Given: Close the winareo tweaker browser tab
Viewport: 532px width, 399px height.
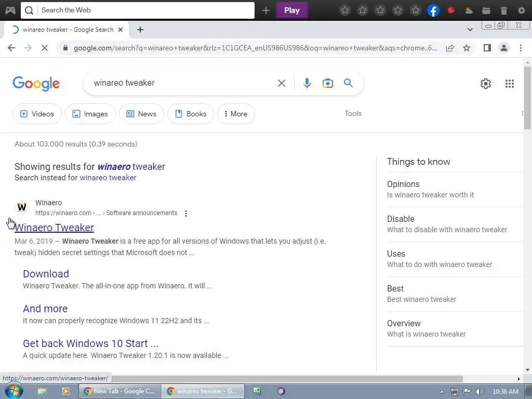Looking at the screenshot, I should 121,30.
